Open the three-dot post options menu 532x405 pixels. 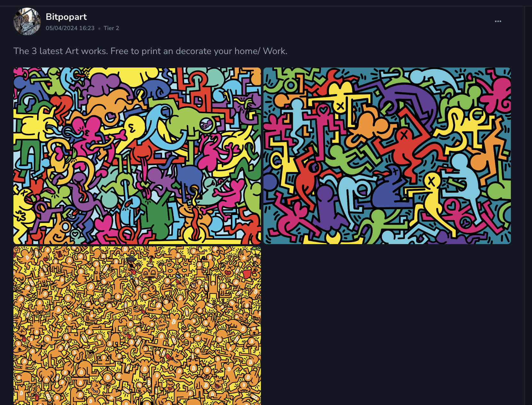coord(498,21)
